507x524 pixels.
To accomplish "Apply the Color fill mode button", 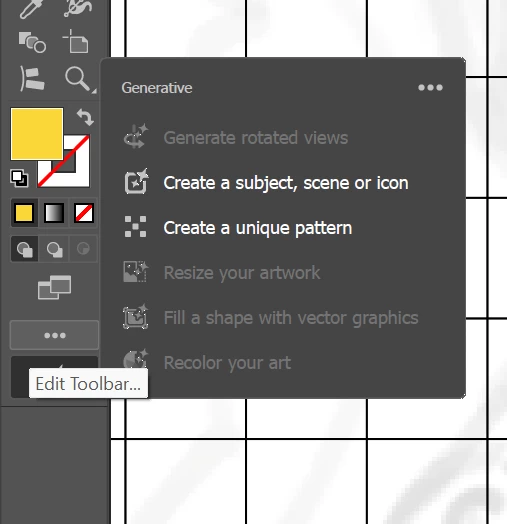I will [x=24, y=213].
